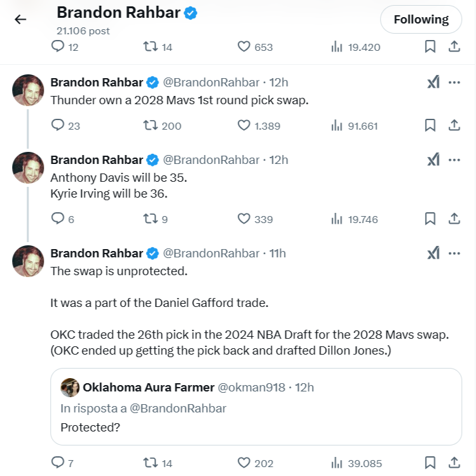This screenshot has width=476, height=476.
Task: Reply to the Mavs pick swap post
Action: tap(58, 125)
